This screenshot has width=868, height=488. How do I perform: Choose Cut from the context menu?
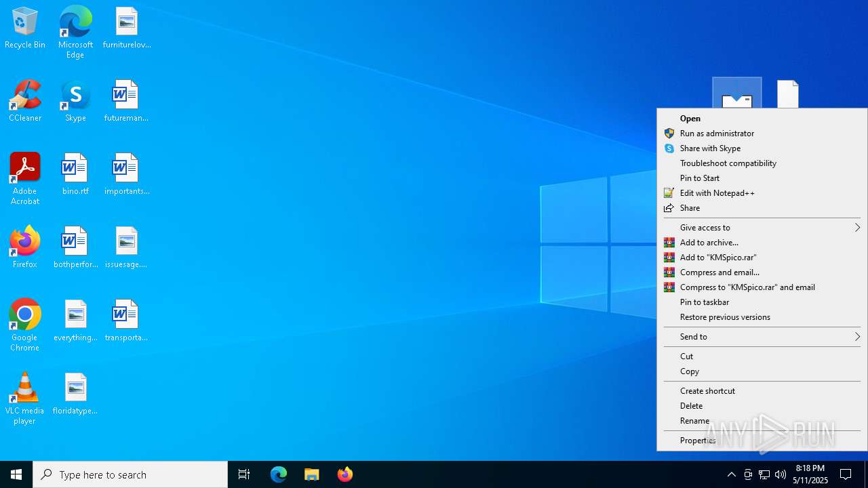pyautogui.click(x=762, y=357)
